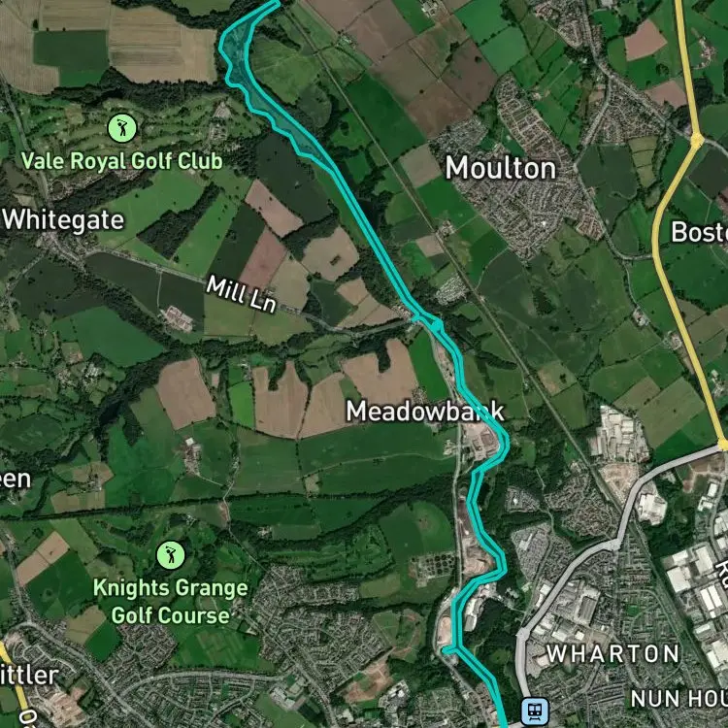
Task: Click the yellow road junction node east of Moulton
Action: 696,139
